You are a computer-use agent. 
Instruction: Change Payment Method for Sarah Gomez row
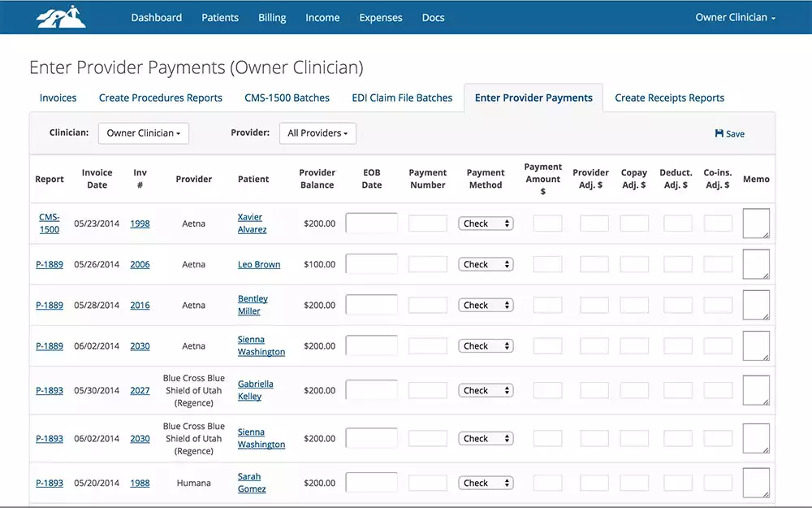pyautogui.click(x=486, y=483)
